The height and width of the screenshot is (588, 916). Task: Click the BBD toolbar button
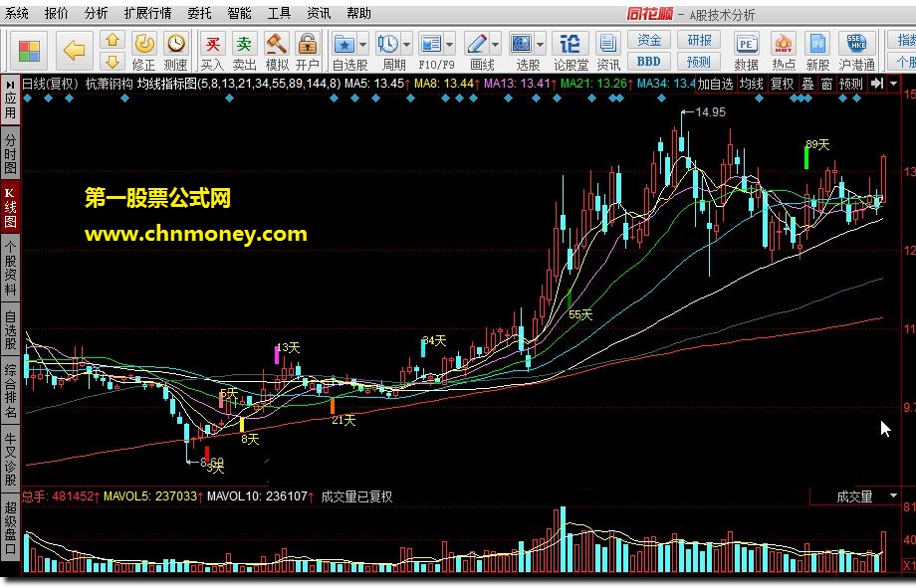click(x=649, y=62)
